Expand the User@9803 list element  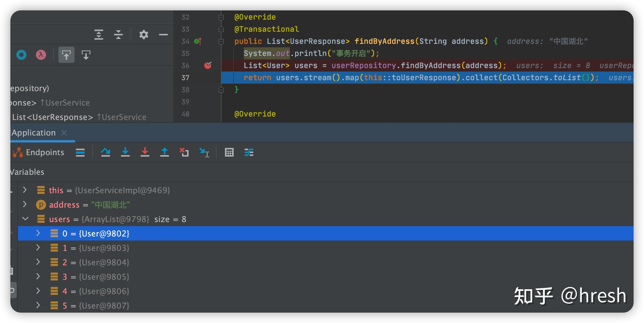click(38, 248)
